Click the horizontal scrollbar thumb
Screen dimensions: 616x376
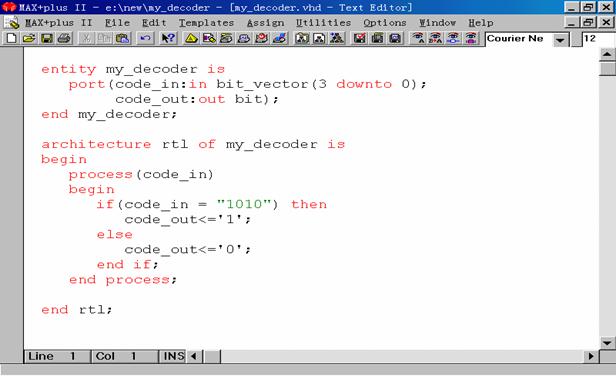click(212, 356)
